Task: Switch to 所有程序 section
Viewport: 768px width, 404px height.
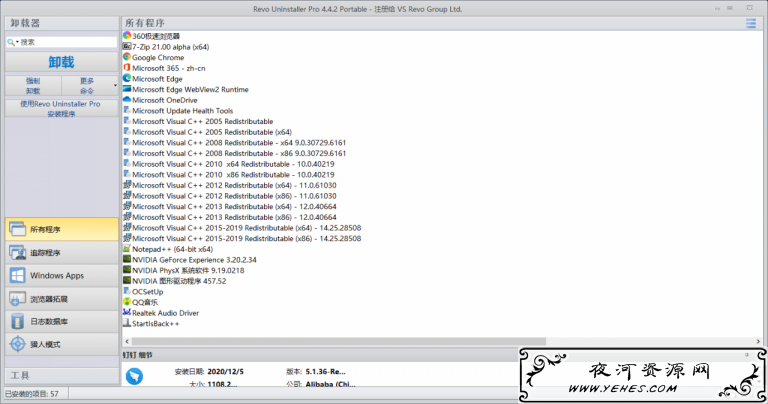Action: tap(62, 229)
